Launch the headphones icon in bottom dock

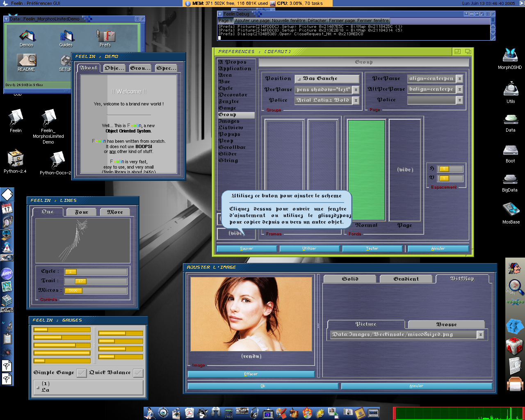coord(255,413)
